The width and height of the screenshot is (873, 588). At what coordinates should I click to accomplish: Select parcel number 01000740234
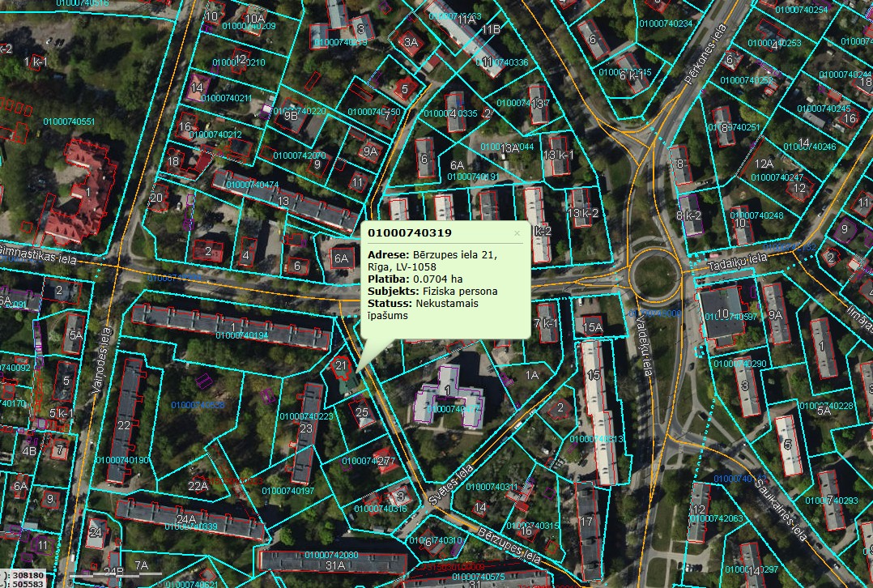pyautogui.click(x=666, y=23)
